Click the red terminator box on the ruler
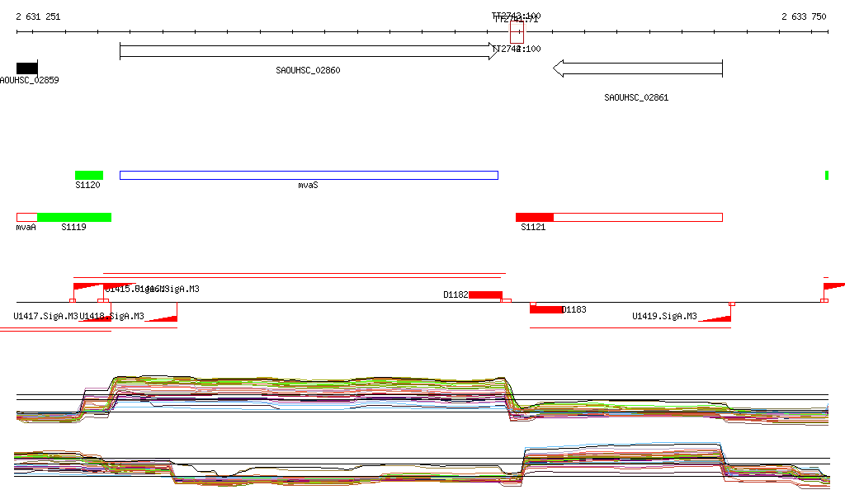Screen dimensions: 845x504 tap(517, 33)
